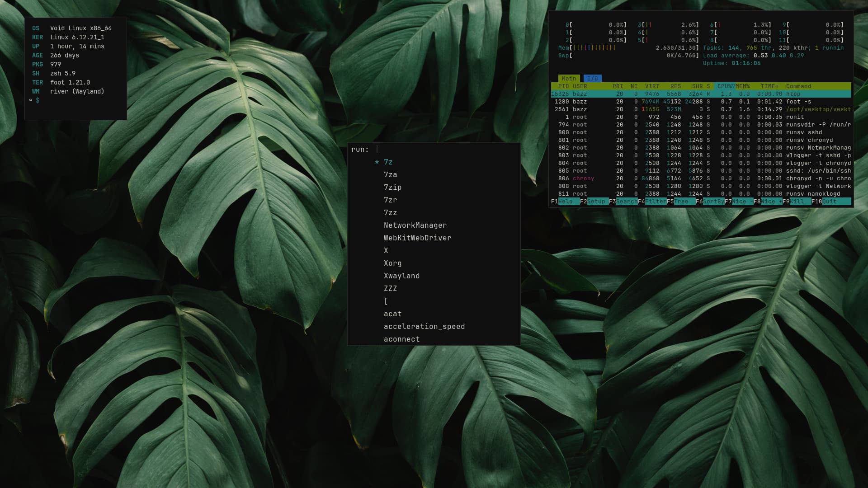Click CPU 3 meter bar in htop

click(668, 25)
